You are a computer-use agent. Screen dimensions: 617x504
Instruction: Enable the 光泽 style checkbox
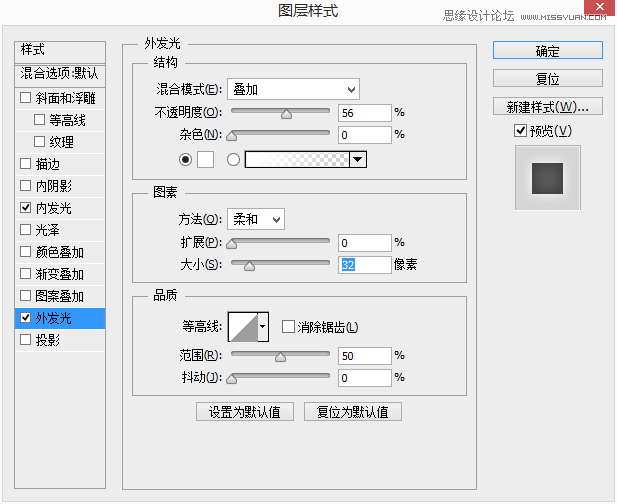pos(26,230)
